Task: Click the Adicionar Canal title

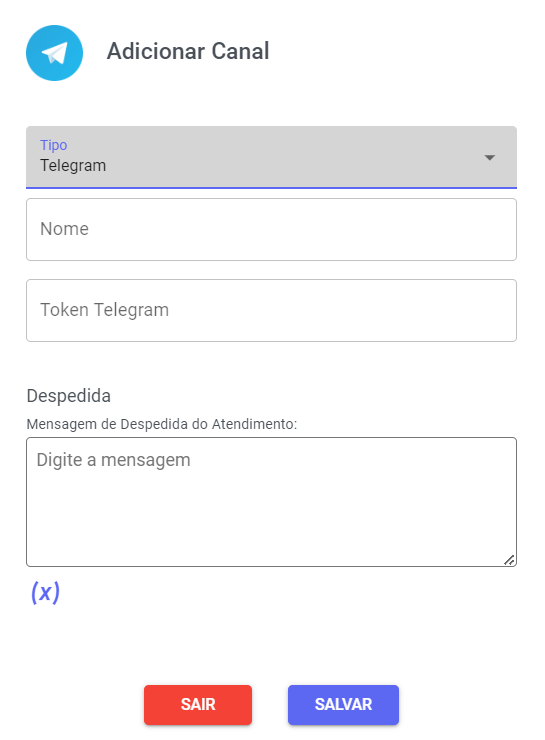Action: pyautogui.click(x=188, y=51)
